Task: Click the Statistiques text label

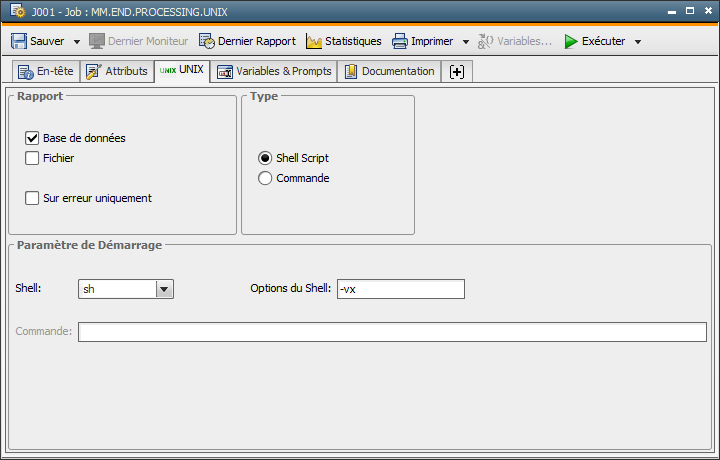Action: [353, 41]
